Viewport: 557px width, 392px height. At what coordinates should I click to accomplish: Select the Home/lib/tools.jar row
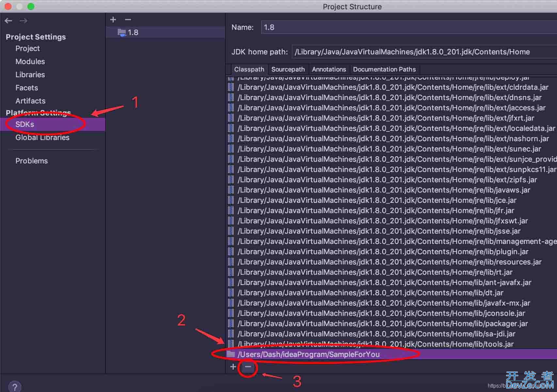point(392,344)
